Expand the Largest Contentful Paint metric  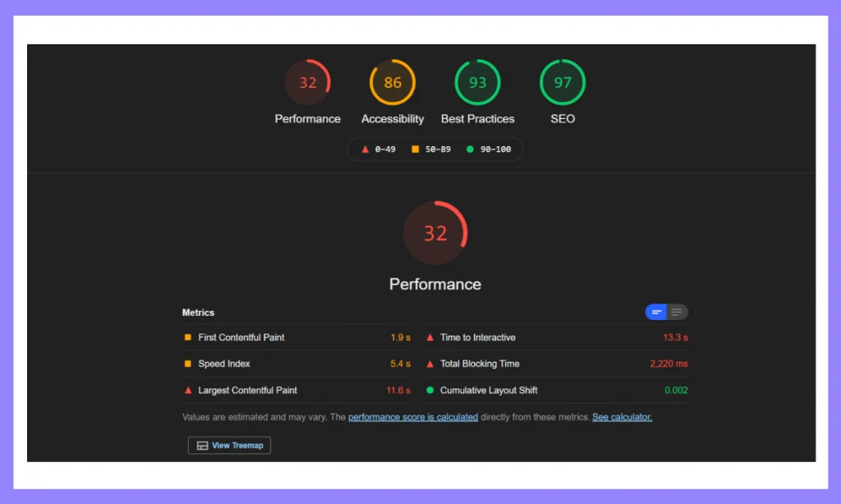296,391
